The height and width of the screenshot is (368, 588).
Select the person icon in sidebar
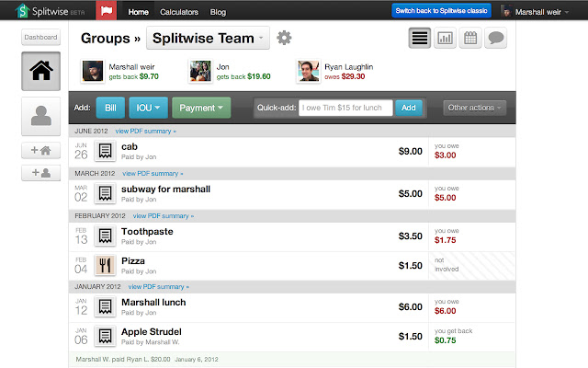coord(40,116)
